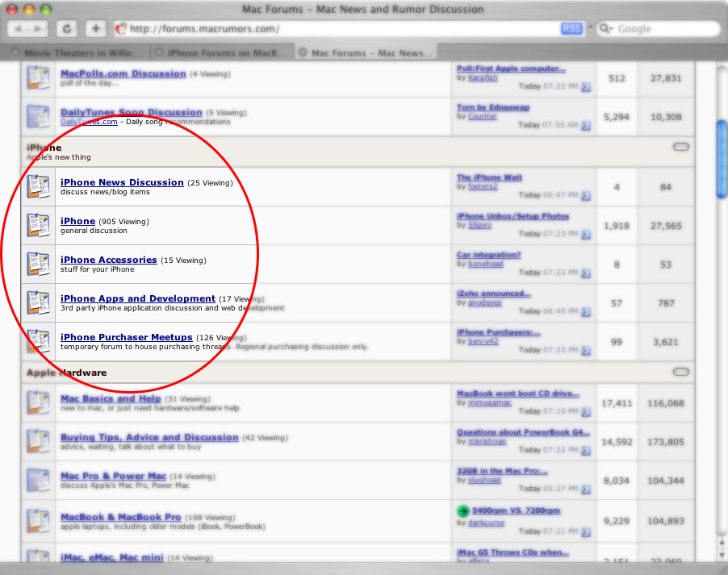Go to last post arrow for Torn by Ednaswap

click(x=586, y=125)
